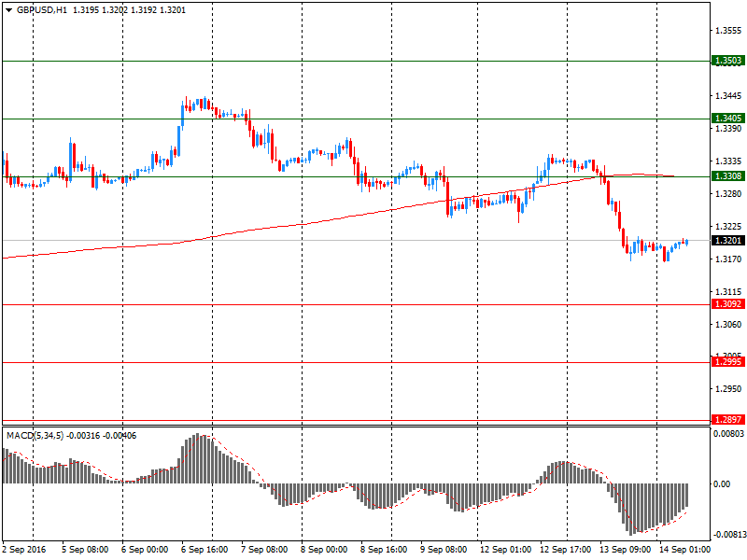Select the 2 Sep 2016 time label

[x=24, y=550]
